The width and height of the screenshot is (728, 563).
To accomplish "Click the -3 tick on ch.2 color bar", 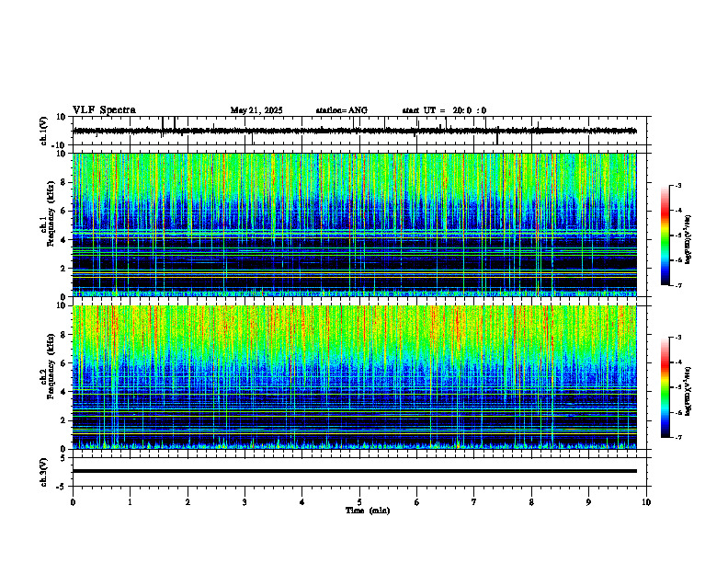I will click(677, 338).
